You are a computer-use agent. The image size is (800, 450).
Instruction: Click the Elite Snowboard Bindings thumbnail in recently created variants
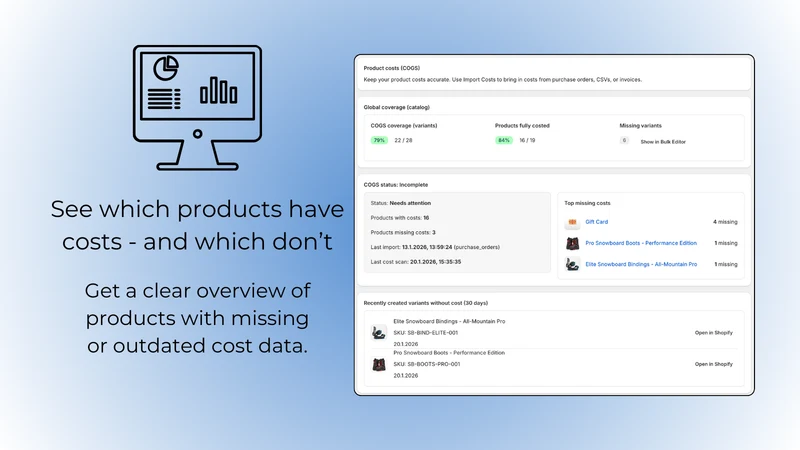(379, 333)
